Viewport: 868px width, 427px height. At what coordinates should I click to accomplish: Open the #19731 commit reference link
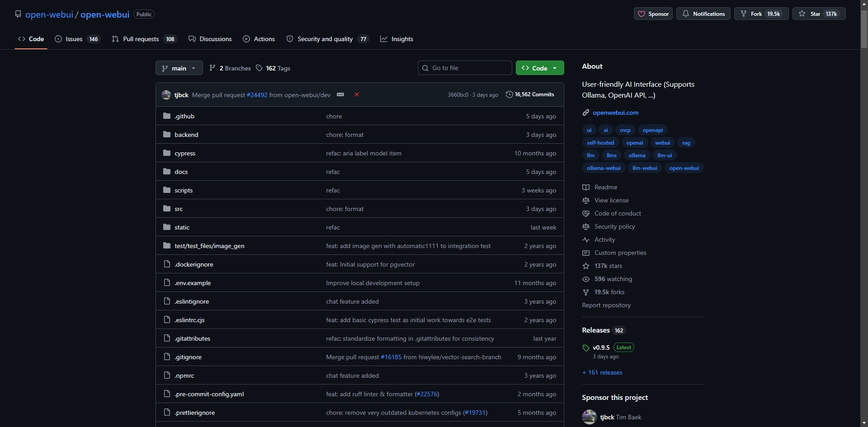click(475, 413)
